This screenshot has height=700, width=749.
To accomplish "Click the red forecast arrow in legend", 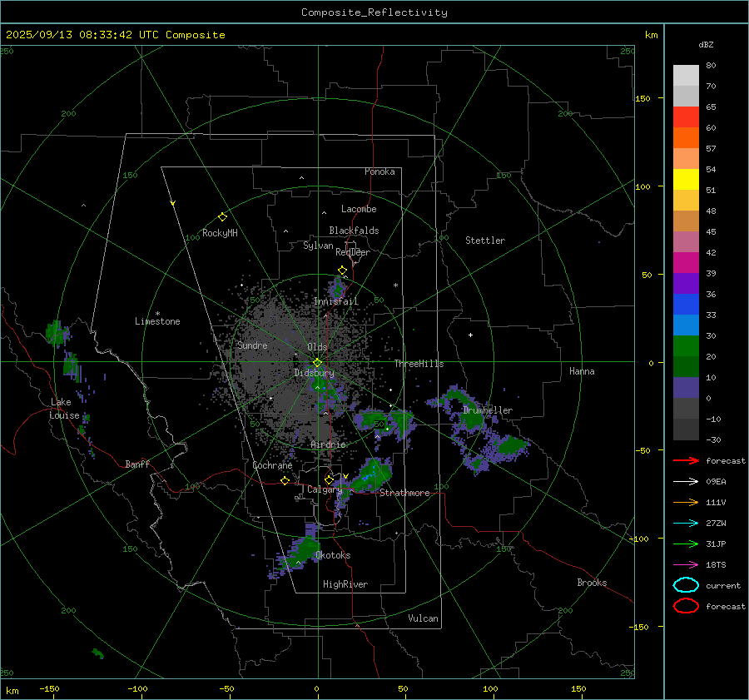I will [x=686, y=460].
